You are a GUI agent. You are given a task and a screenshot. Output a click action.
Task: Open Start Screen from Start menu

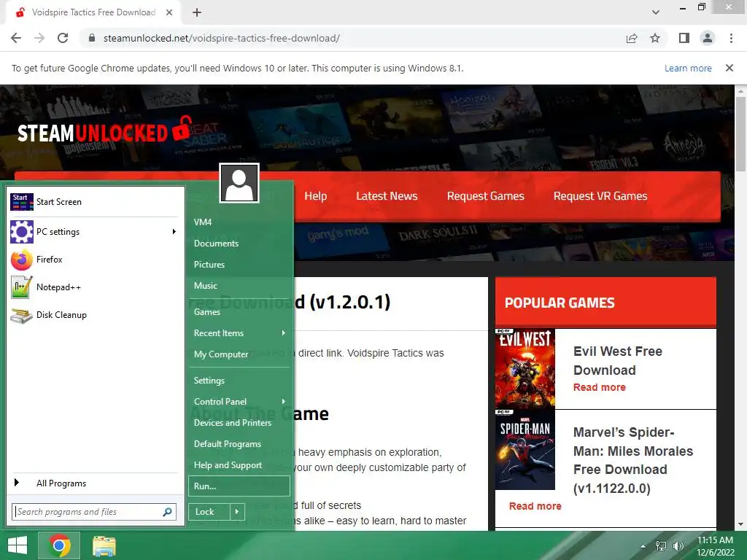[x=94, y=202]
